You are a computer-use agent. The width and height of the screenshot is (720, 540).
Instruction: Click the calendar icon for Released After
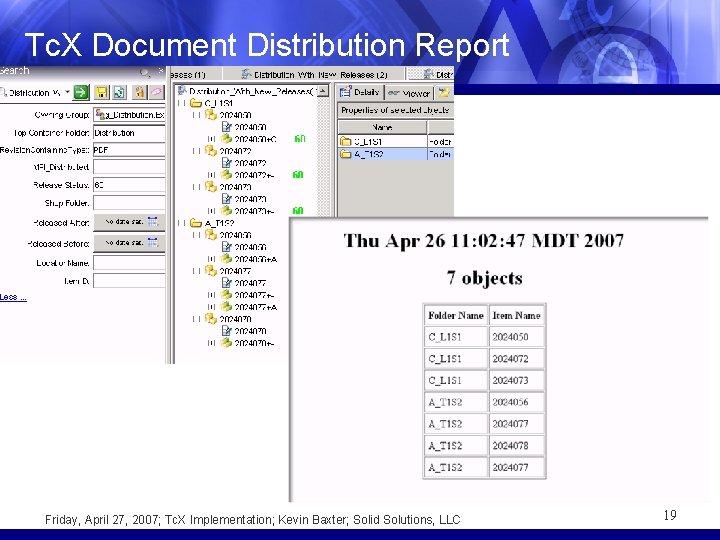click(x=153, y=222)
